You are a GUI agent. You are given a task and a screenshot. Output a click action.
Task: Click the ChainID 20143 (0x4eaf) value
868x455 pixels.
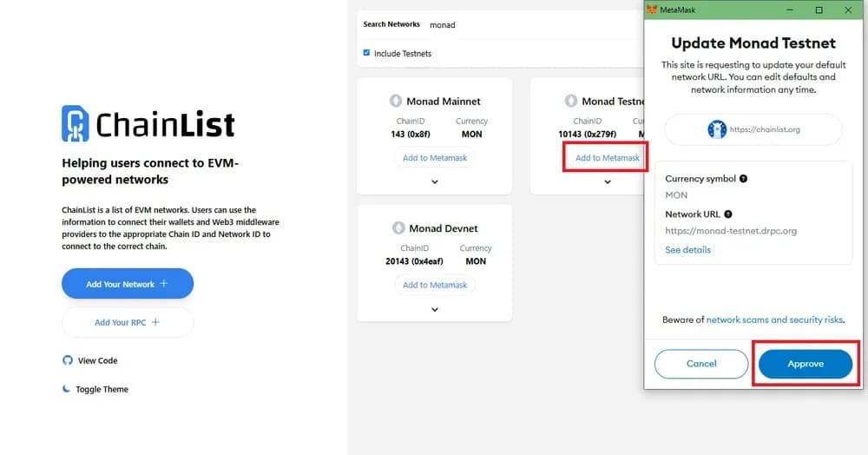[x=414, y=261]
